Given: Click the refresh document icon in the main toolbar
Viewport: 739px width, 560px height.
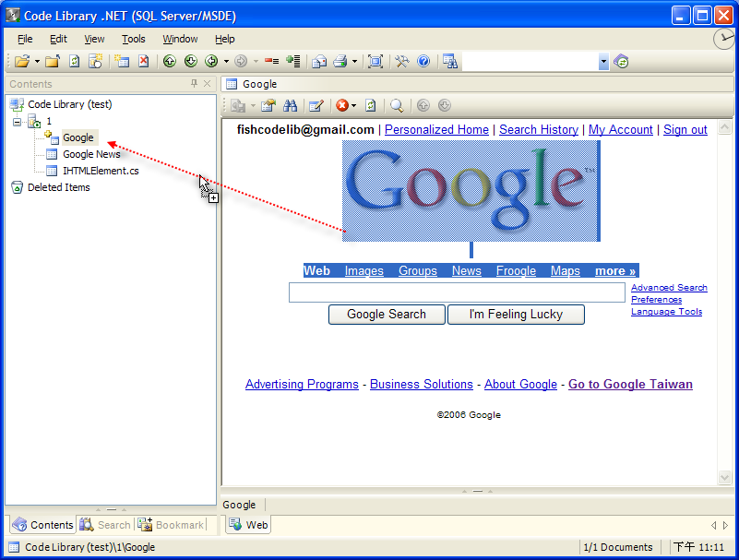Looking at the screenshot, I should coord(75,61).
